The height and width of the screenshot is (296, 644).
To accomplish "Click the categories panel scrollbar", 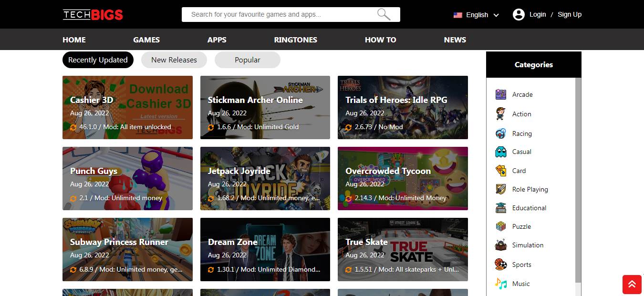I will coord(578,180).
